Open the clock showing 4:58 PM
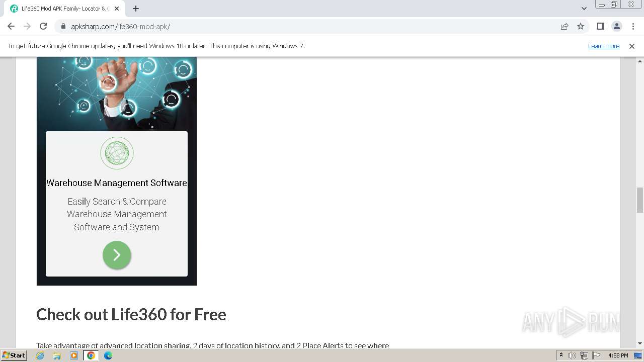The image size is (644, 362). (x=618, y=355)
